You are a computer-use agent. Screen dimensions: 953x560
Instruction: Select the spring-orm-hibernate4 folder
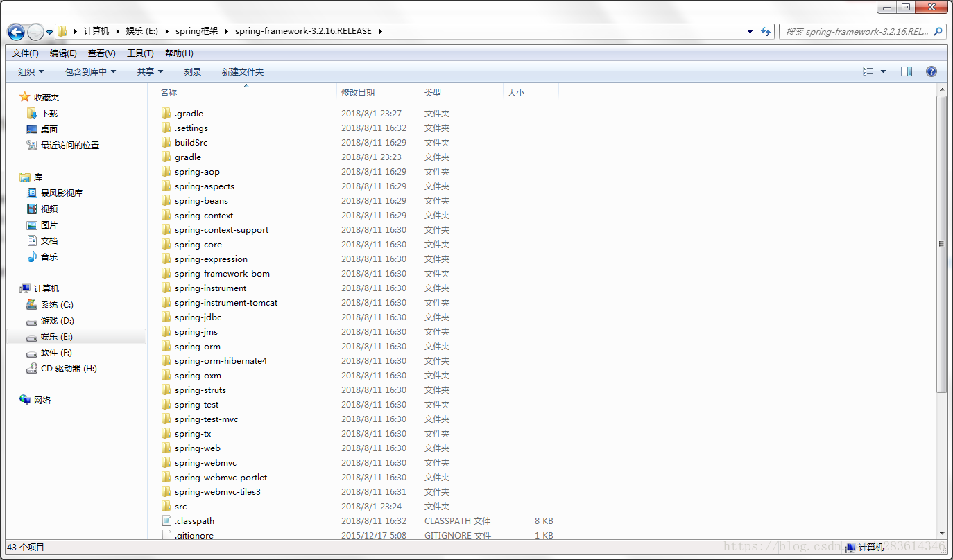(214, 360)
